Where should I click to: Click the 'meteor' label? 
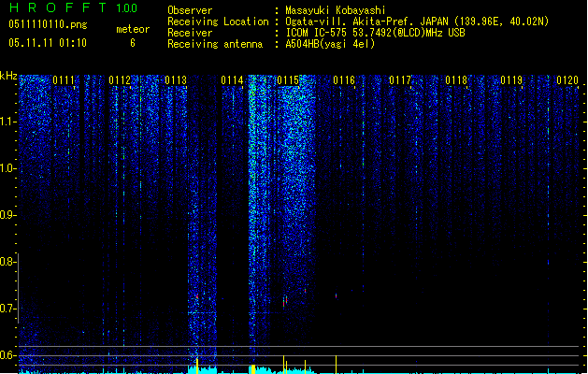tap(133, 29)
